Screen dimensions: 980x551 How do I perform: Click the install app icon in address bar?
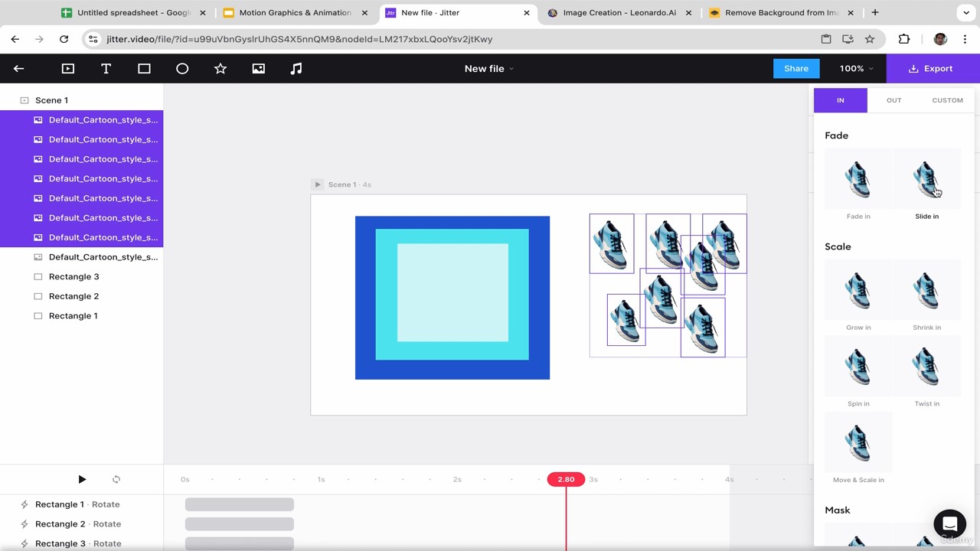click(848, 39)
